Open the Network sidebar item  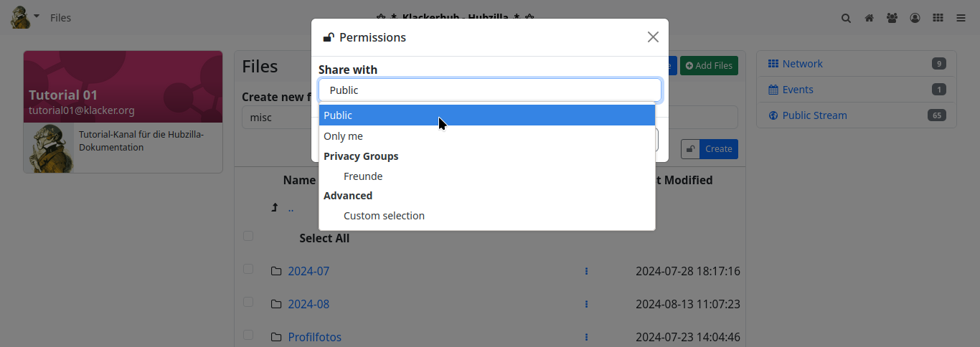802,64
